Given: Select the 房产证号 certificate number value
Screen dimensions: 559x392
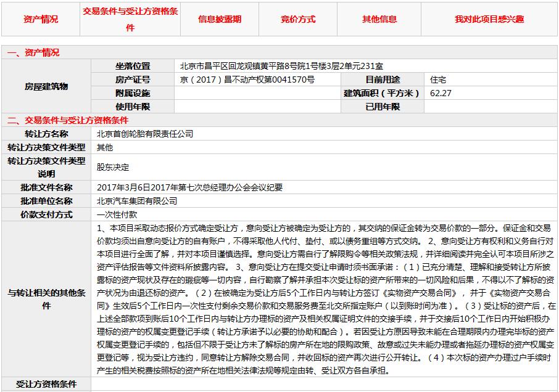Looking at the screenshot, I should (247, 80).
